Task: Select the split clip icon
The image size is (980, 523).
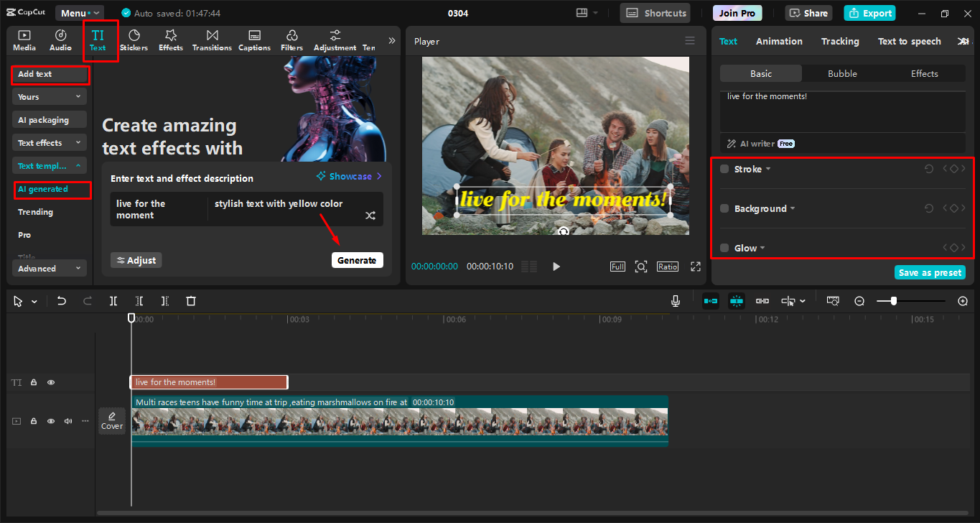Action: coord(113,301)
